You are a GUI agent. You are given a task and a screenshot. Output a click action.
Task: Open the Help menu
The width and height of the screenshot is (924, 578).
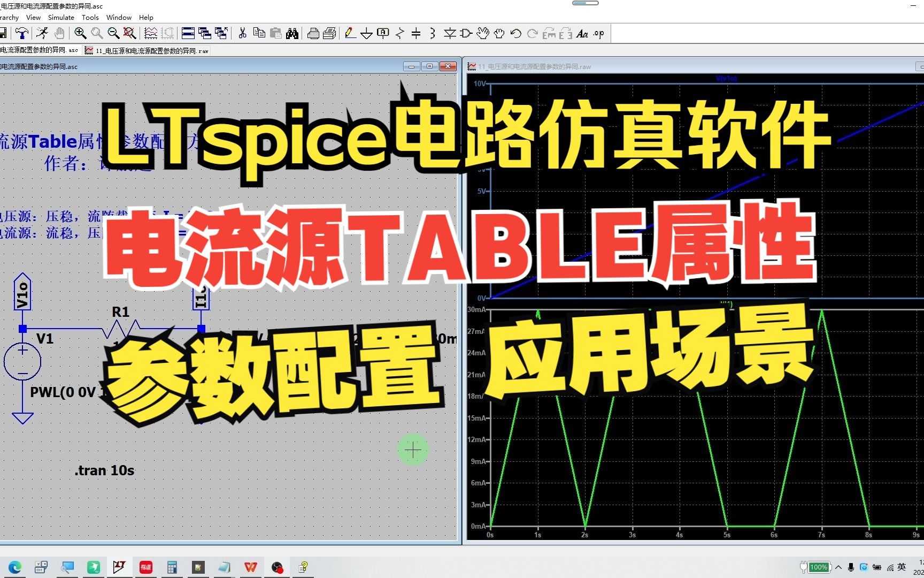tap(146, 17)
